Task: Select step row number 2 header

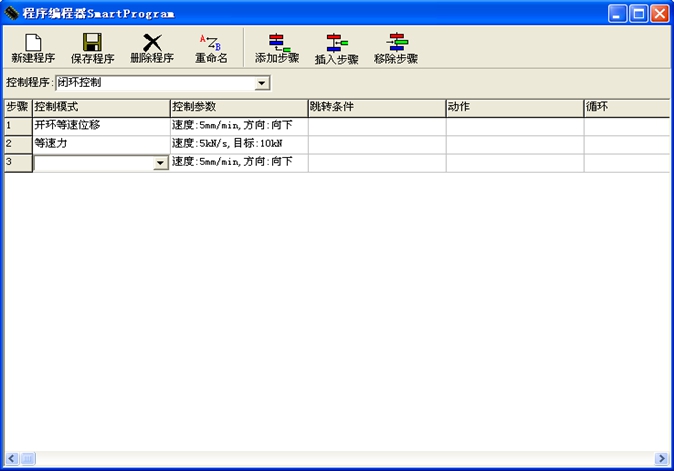Action: pos(17,144)
